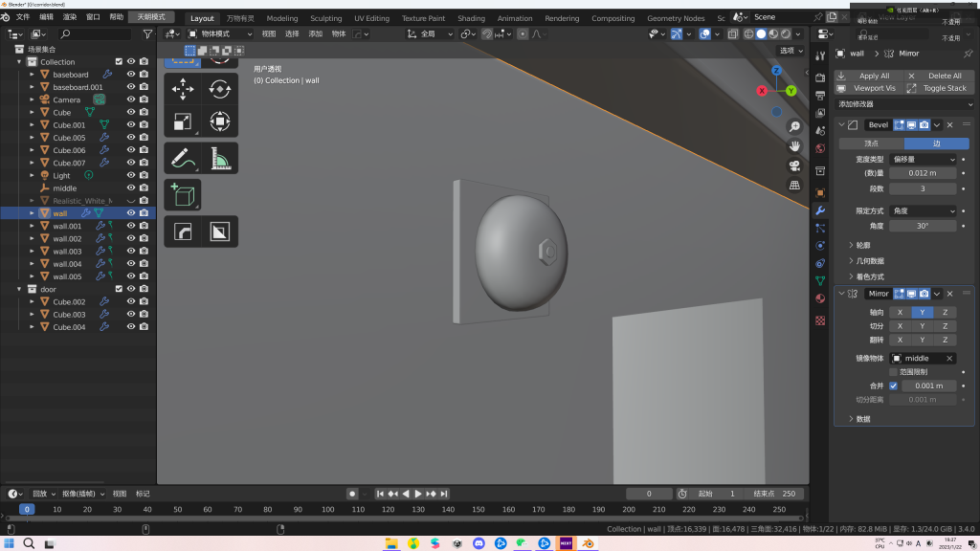
Task: Uncheck the Mirror merge checkbox
Action: pyautogui.click(x=893, y=386)
